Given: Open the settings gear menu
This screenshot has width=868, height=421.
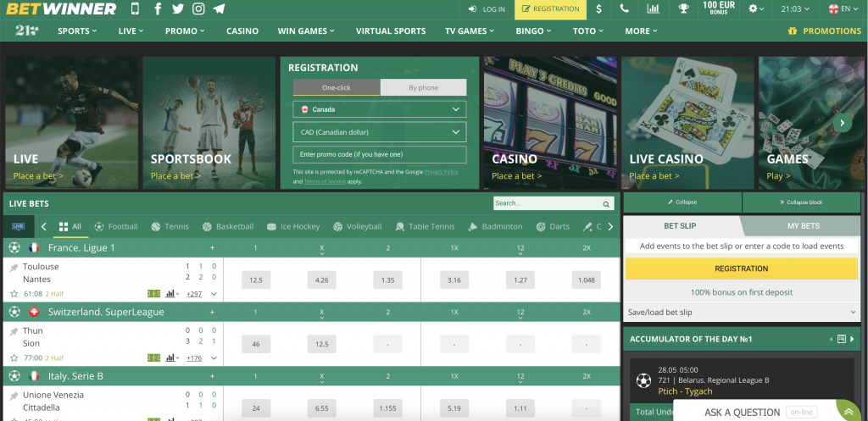Looking at the screenshot, I should click(755, 8).
